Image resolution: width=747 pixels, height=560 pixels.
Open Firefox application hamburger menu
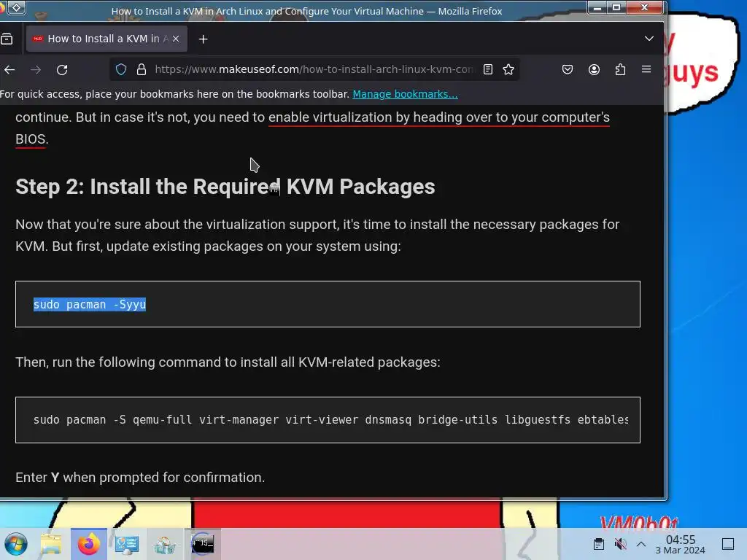click(646, 69)
